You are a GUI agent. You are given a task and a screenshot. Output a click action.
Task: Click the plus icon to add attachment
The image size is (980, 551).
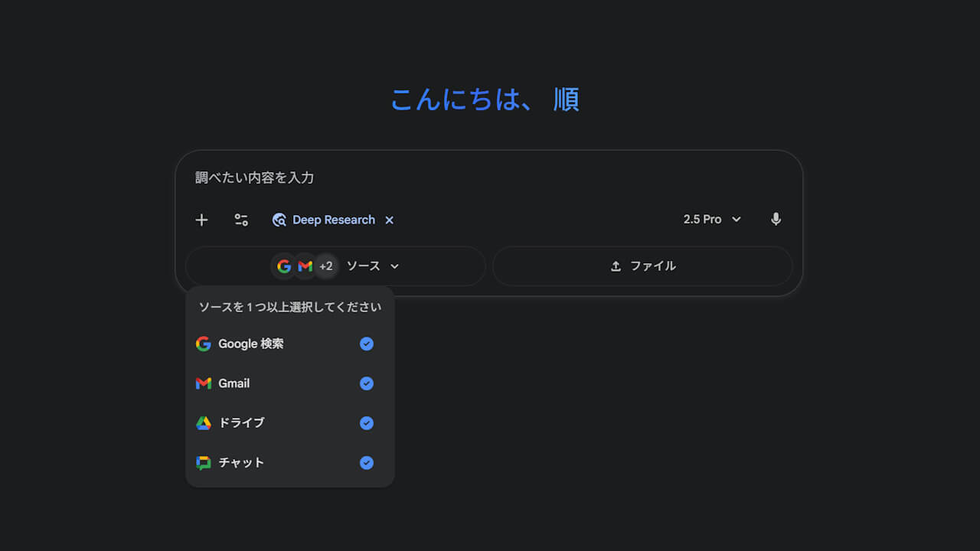201,220
